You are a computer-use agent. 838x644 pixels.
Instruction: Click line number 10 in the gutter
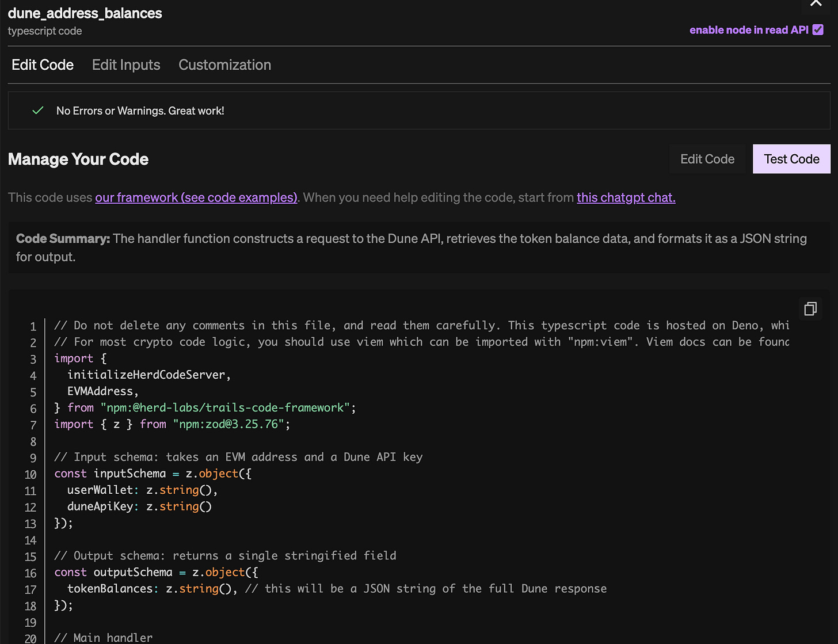click(31, 474)
